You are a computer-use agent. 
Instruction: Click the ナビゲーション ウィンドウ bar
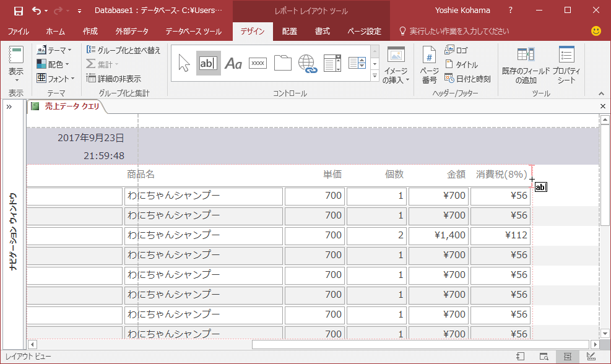(x=13, y=232)
